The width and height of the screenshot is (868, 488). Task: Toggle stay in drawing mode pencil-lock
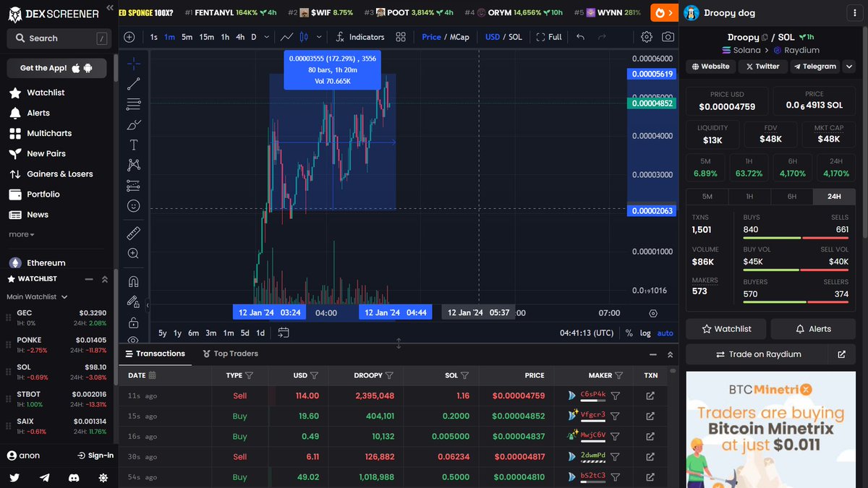tap(134, 301)
